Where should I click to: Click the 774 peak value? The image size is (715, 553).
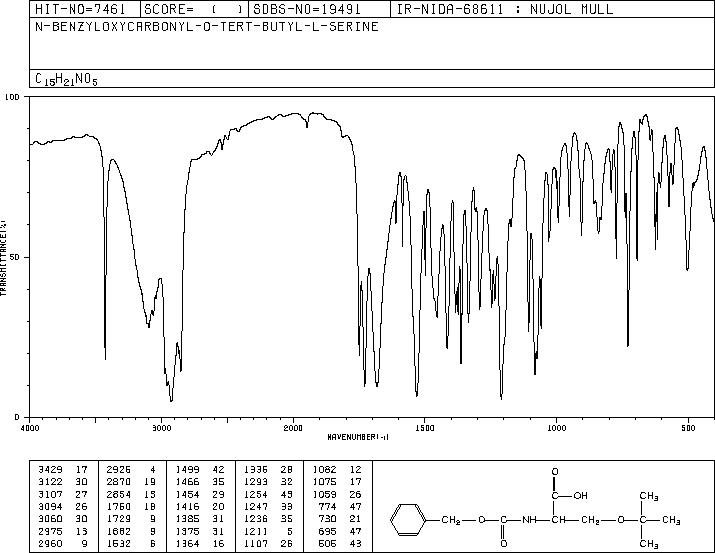tap(327, 506)
